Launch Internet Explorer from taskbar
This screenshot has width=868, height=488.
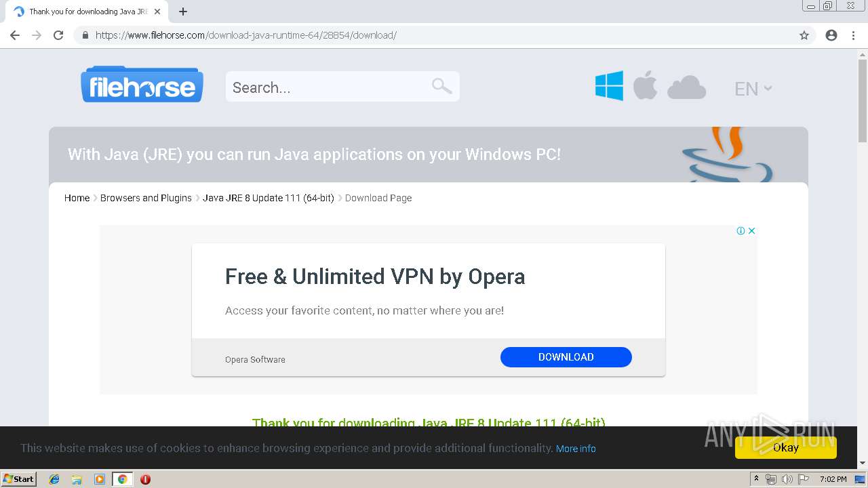54,479
